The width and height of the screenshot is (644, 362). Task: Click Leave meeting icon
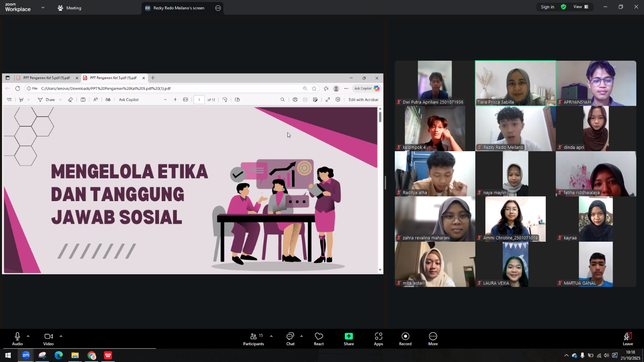pos(627,339)
